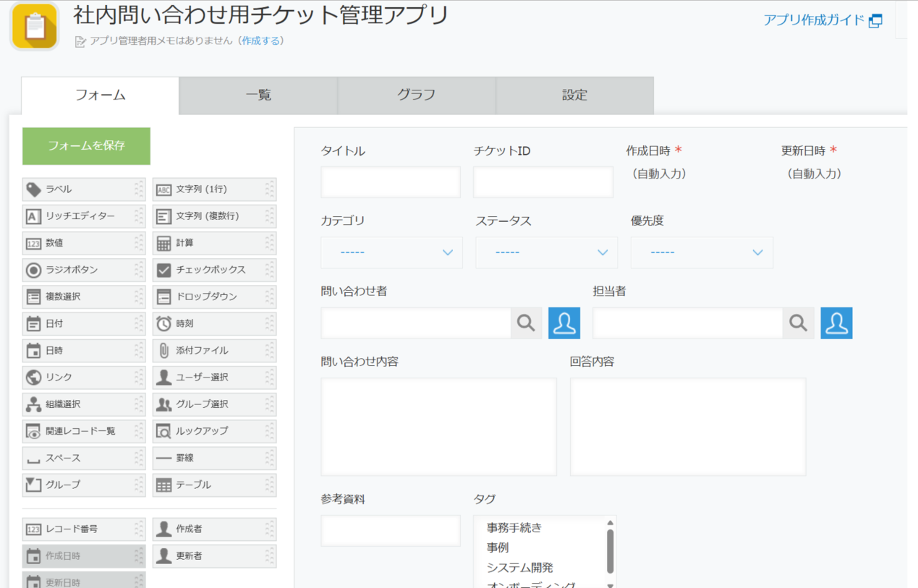
Task: Select the ラジオボタン field item
Action: point(84,270)
